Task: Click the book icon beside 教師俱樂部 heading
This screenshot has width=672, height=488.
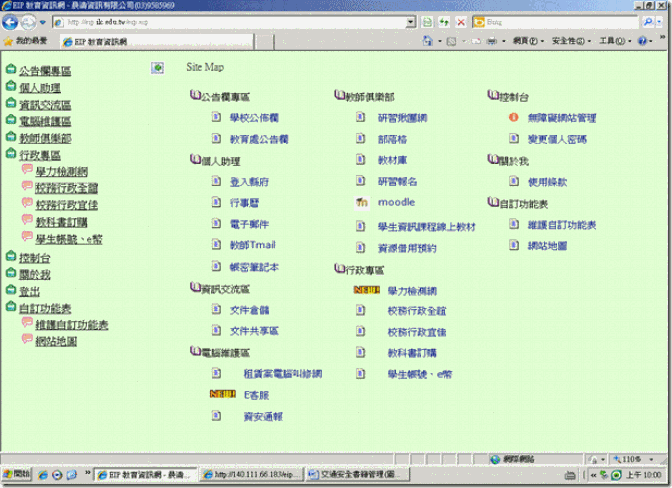Action: [x=339, y=95]
